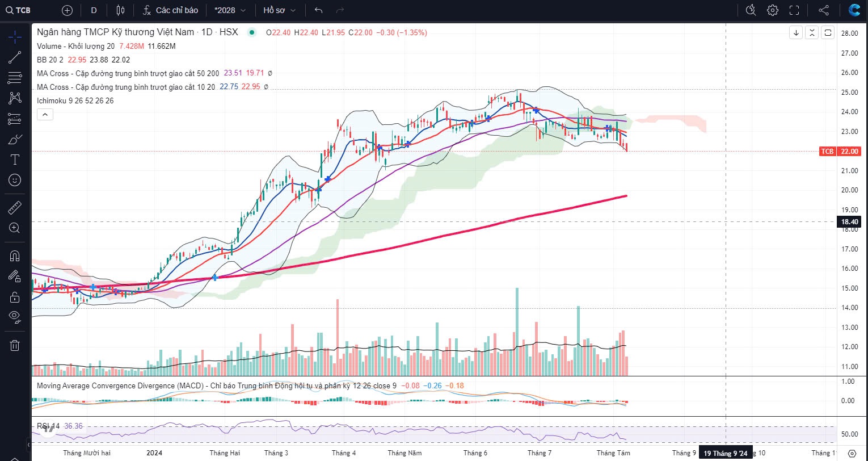Screen dimensions: 868x461
Task: Click the share chart icon
Action: tap(824, 10)
